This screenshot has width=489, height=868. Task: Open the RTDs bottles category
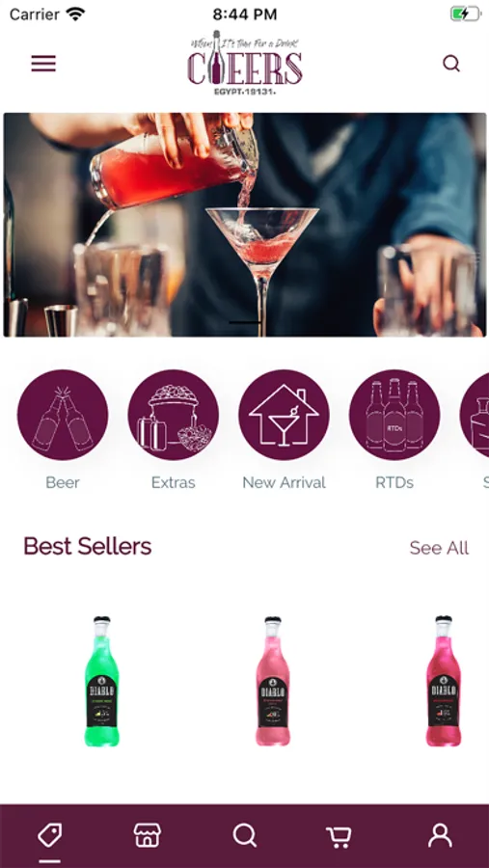[394, 415]
